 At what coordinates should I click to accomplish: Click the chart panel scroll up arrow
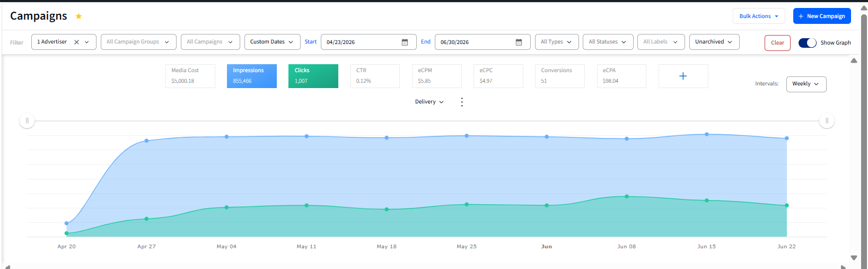(854, 60)
